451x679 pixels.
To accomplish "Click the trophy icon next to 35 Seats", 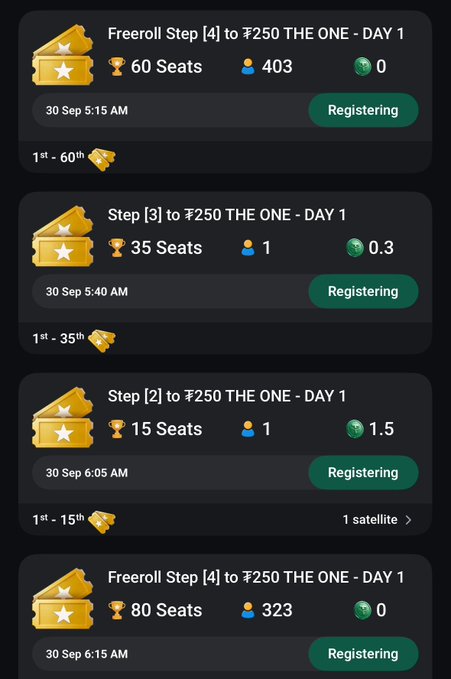I will [117, 248].
